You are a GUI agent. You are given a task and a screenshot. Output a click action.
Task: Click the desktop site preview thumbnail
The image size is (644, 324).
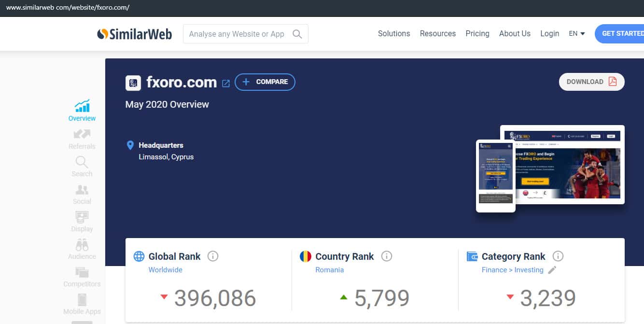point(562,164)
